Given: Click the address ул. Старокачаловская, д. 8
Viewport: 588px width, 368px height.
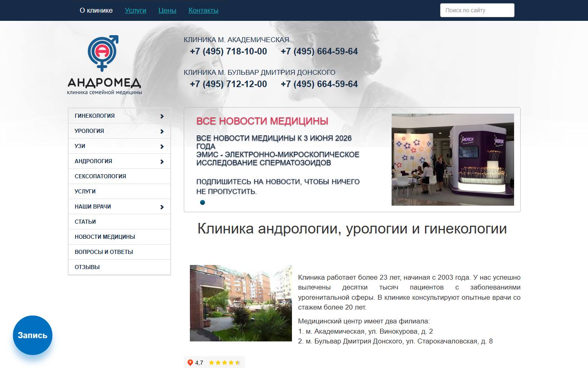Looking at the screenshot, I should click(x=449, y=341).
